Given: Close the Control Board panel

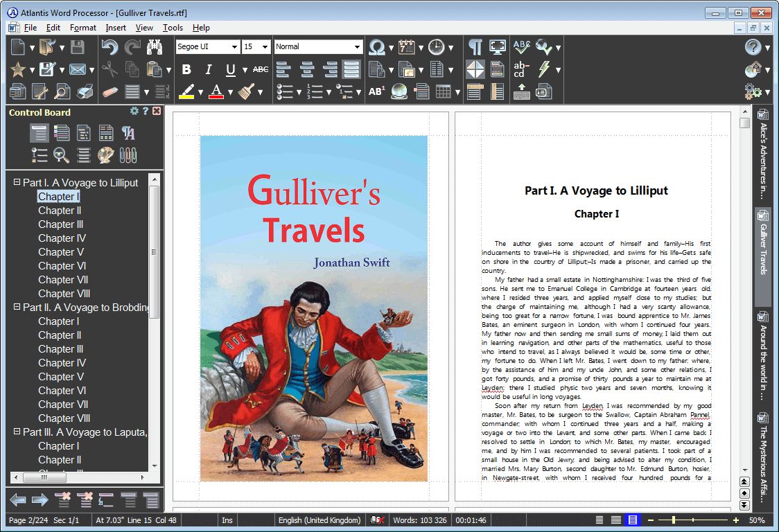Looking at the screenshot, I should click(157, 112).
